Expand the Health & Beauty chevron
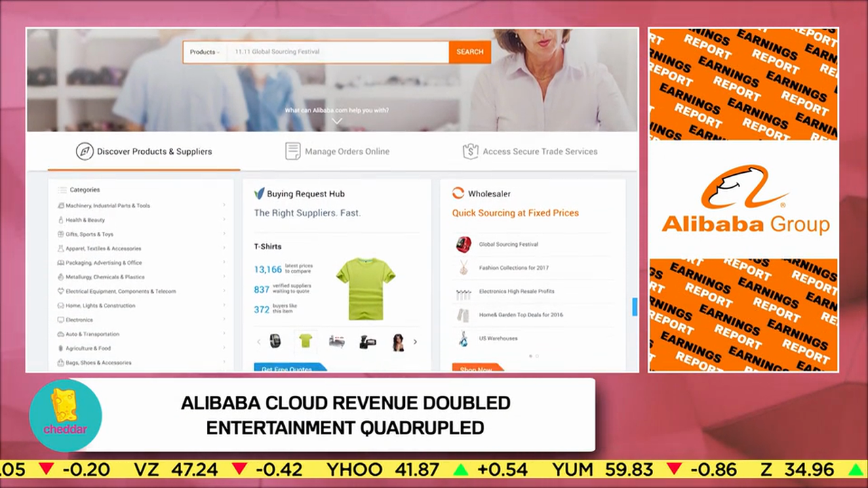 224,219
